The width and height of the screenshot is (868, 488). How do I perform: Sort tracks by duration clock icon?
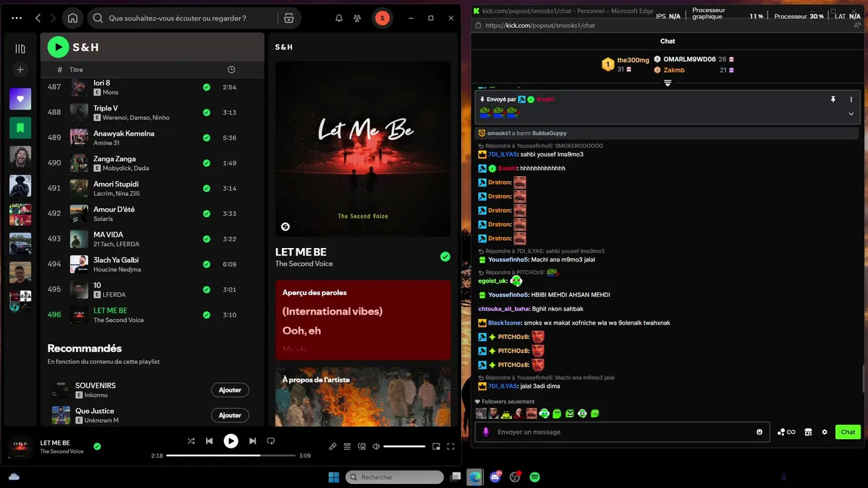pyautogui.click(x=231, y=70)
